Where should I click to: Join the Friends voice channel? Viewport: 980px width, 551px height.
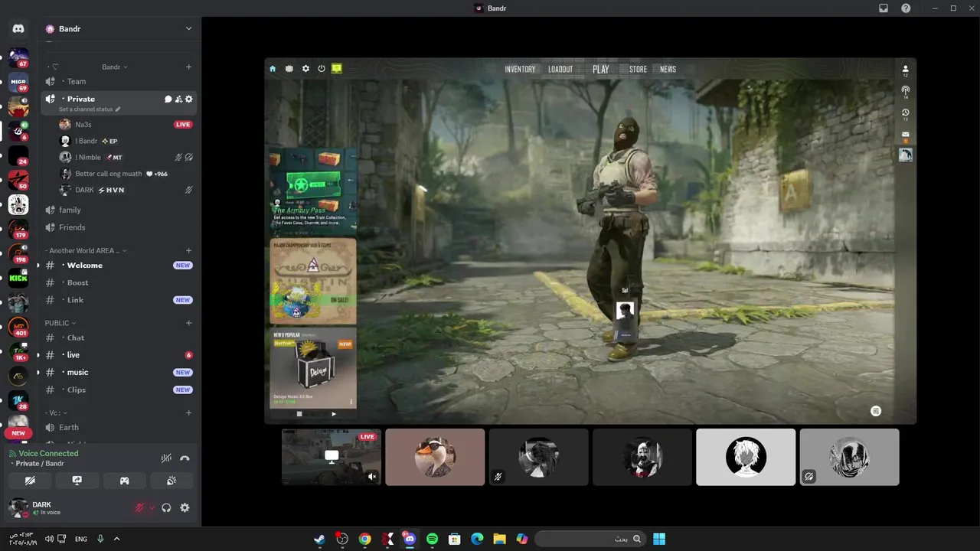coord(119,227)
